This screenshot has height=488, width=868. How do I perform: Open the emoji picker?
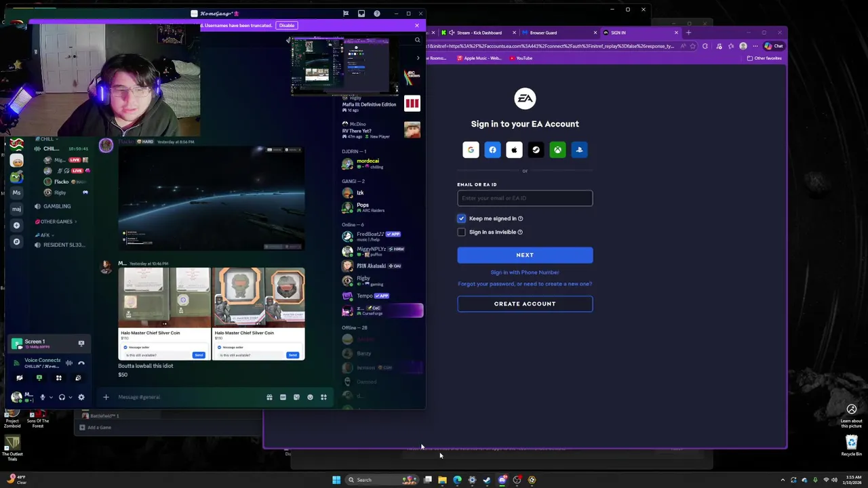(x=310, y=397)
